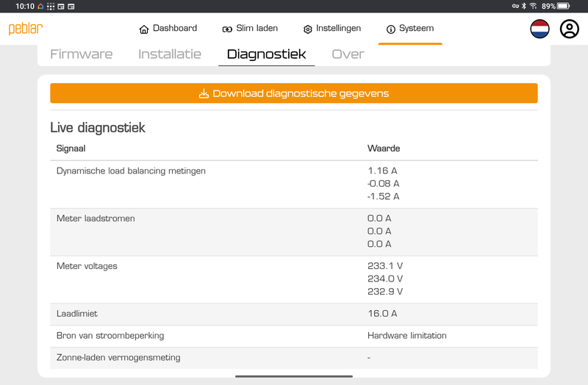This screenshot has width=588, height=385.
Task: Click the download icon in orange button
Action: coord(204,93)
